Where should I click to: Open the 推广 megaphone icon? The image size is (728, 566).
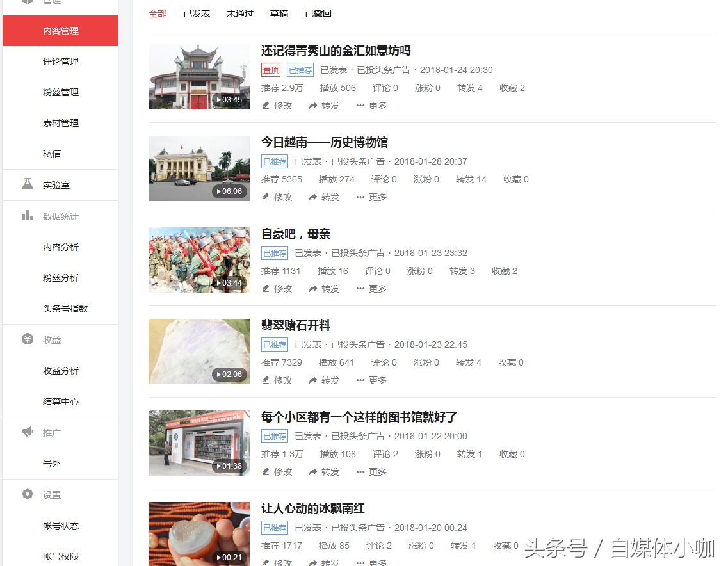(28, 432)
